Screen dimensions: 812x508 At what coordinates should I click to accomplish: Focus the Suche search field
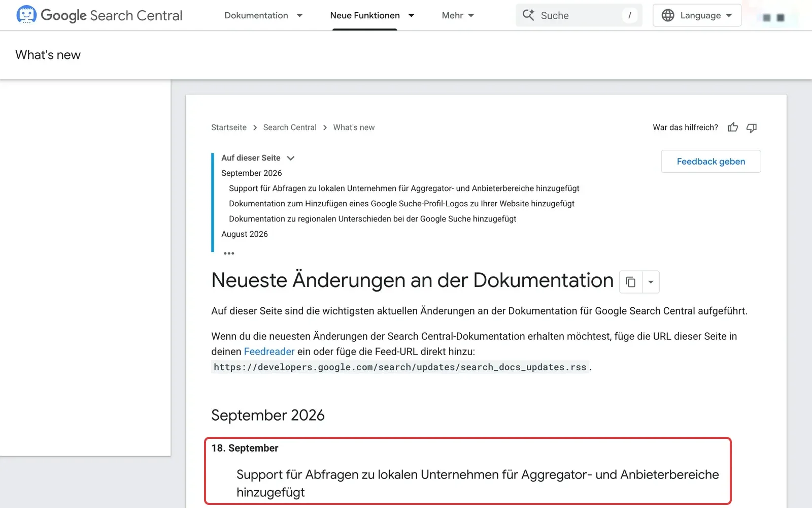(x=579, y=15)
